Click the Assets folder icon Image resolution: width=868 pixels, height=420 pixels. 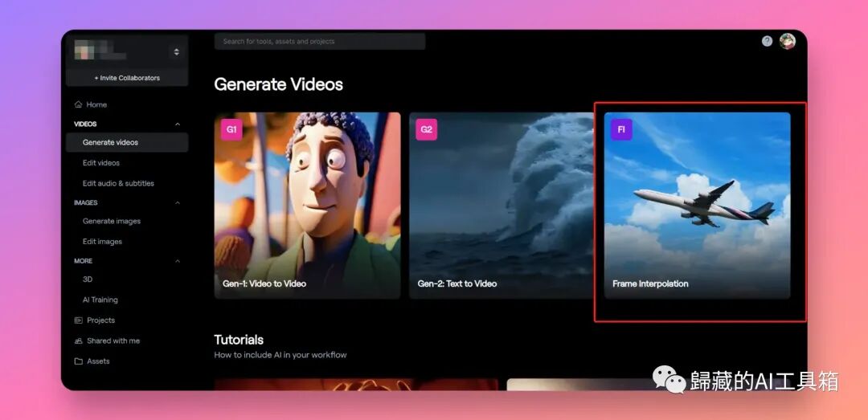coord(78,361)
